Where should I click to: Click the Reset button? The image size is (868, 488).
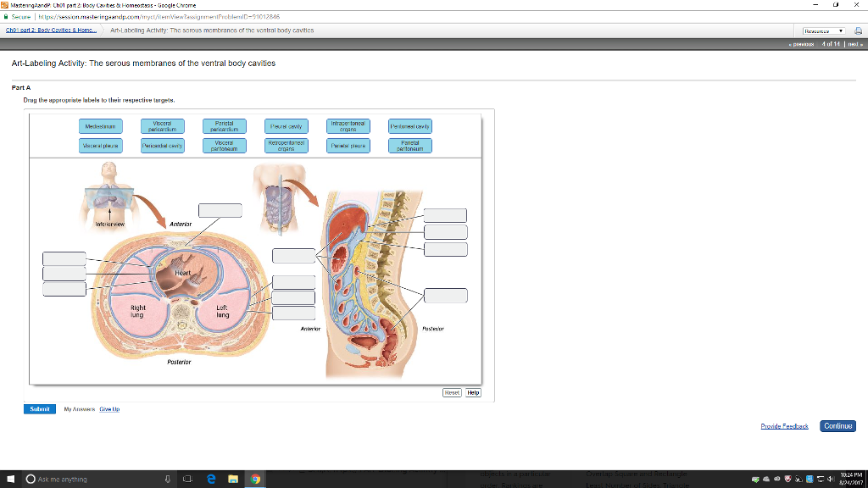click(452, 392)
